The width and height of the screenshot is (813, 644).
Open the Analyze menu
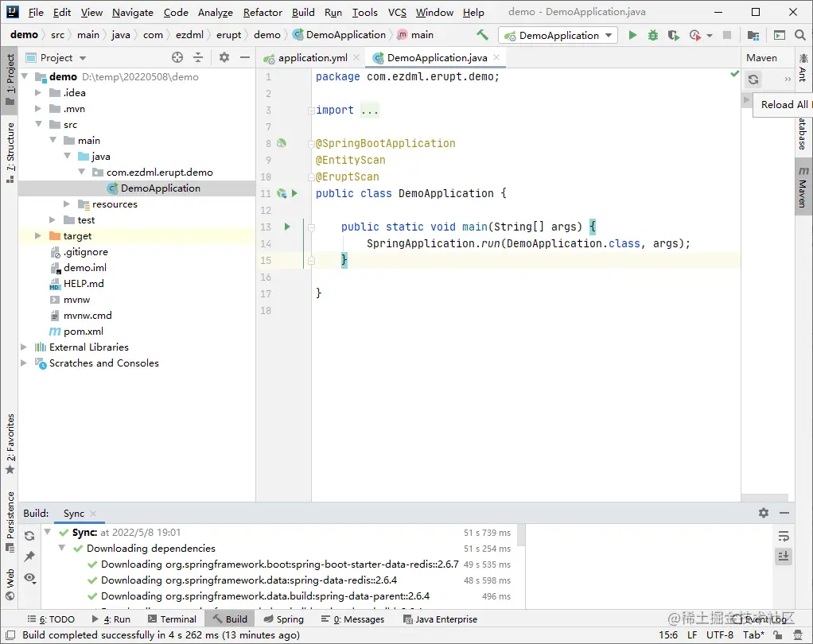coord(215,13)
